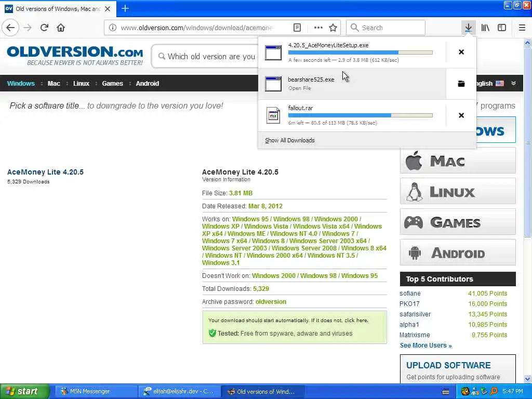The width and height of the screenshot is (532, 399).
Task: Select the Mac nav menu item
Action: click(x=54, y=84)
